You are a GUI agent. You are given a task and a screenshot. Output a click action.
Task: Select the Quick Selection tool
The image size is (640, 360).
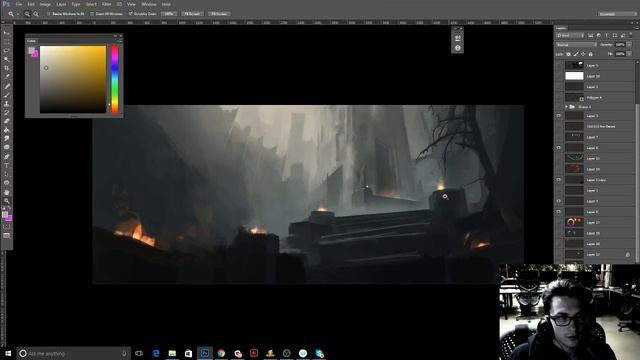click(6, 59)
